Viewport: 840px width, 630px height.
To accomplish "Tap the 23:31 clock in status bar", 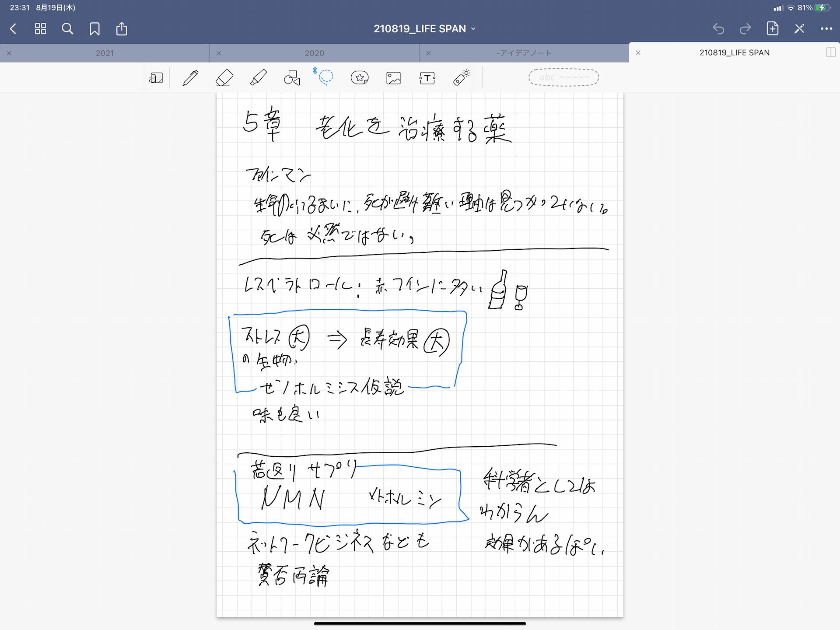I will point(20,8).
